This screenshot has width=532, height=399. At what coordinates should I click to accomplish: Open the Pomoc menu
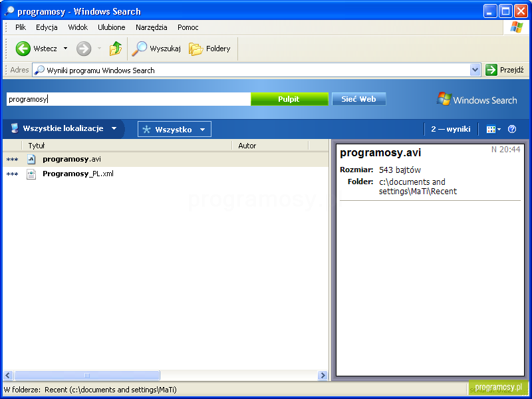tap(188, 27)
